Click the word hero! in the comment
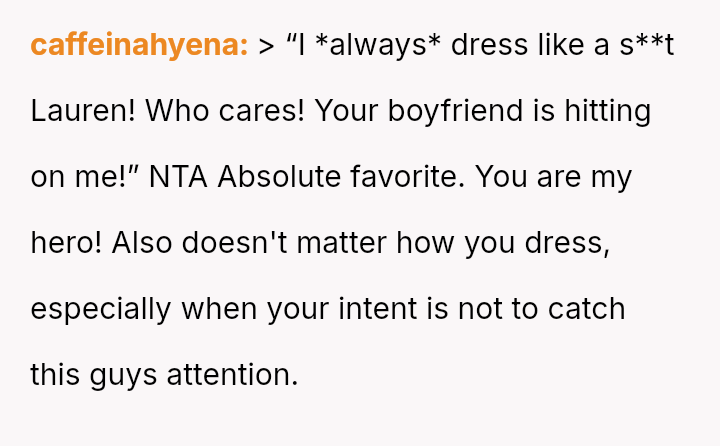The width and height of the screenshot is (720, 446). pos(66,243)
